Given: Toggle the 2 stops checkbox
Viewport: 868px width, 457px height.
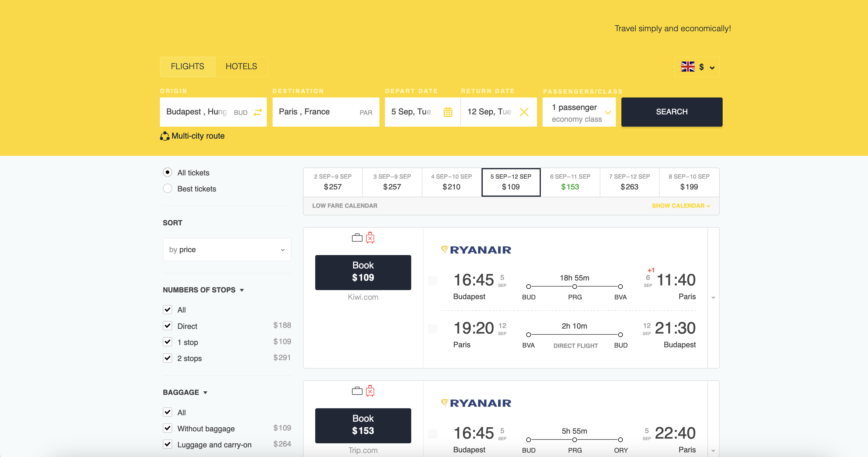Looking at the screenshot, I should [168, 358].
